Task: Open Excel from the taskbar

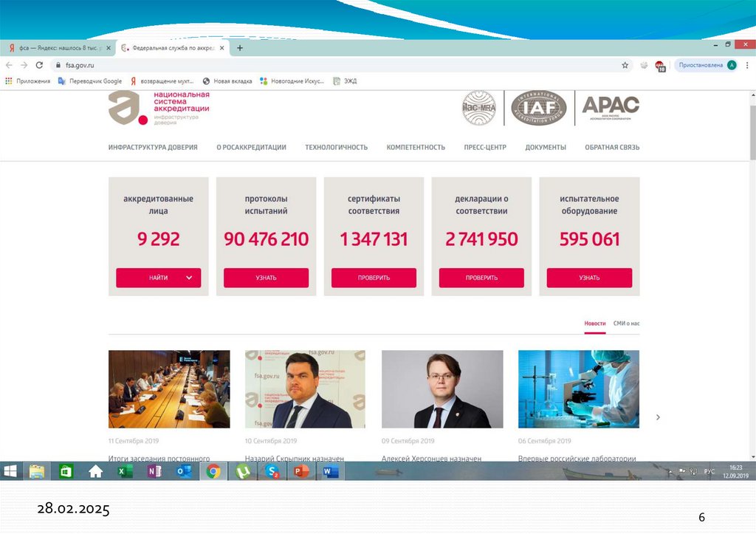Action: click(125, 471)
